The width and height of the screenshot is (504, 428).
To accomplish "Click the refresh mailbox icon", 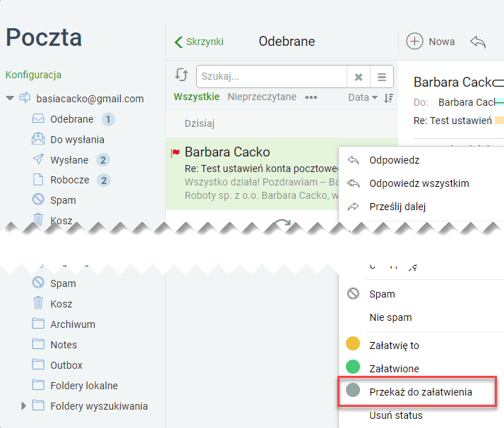I will (181, 75).
